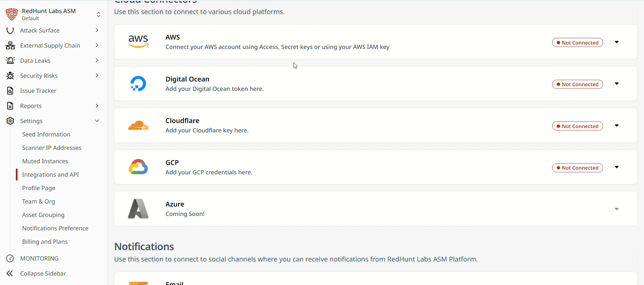644x285 pixels.
Task: Expand the Cloudflare connector arrow
Action: (616, 126)
